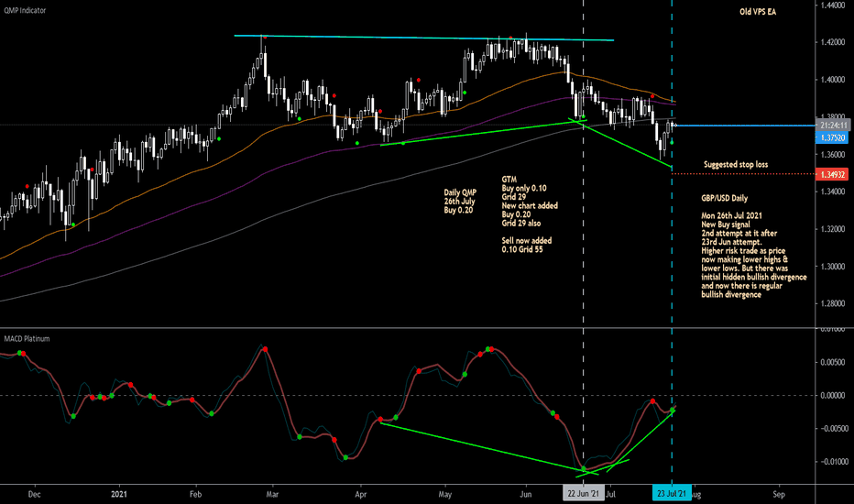854x504 pixels.
Task: Click the 1.32000 price axis label
Action: tap(833, 229)
